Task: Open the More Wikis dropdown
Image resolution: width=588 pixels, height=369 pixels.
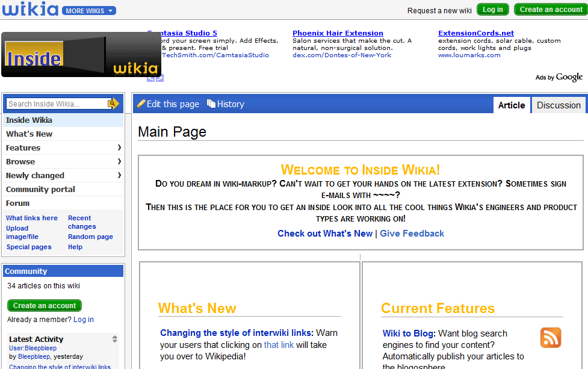Action: point(89,10)
